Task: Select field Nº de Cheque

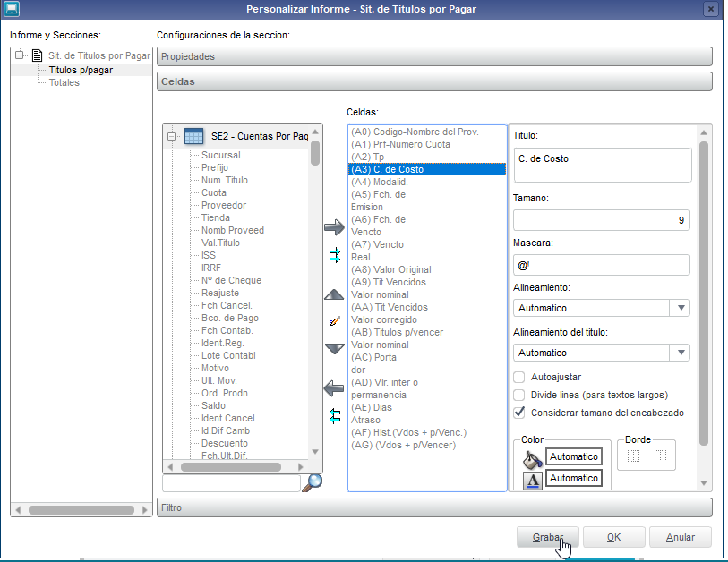Action: pos(231,280)
